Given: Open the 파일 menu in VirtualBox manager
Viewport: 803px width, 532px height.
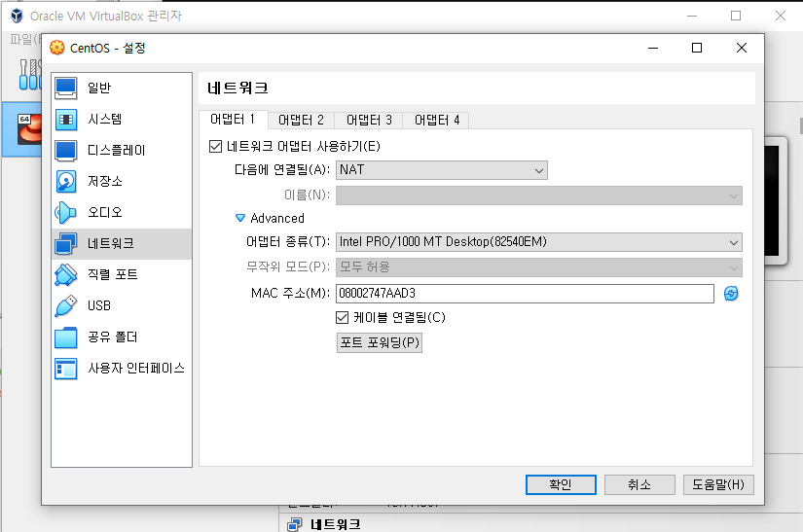Looking at the screenshot, I should [x=23, y=39].
